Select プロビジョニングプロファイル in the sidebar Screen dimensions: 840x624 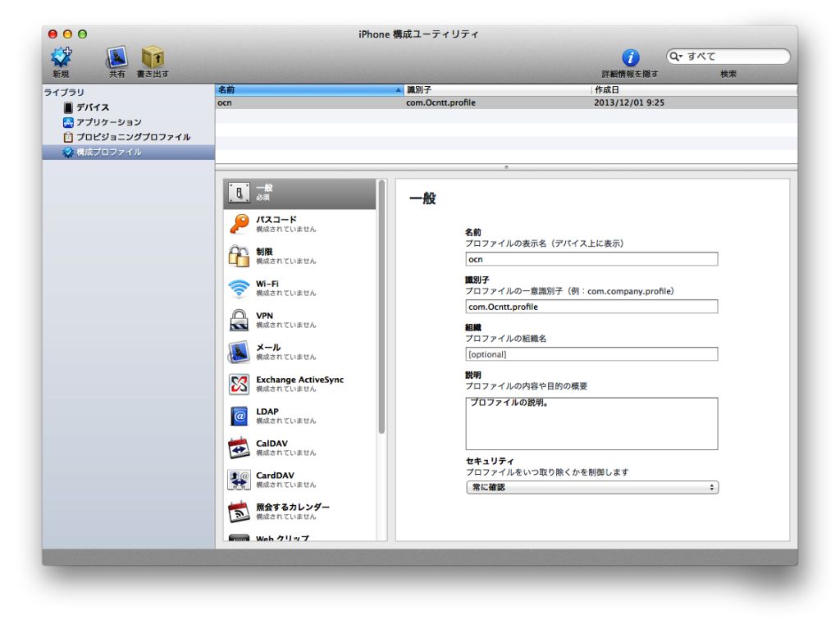coord(134,137)
